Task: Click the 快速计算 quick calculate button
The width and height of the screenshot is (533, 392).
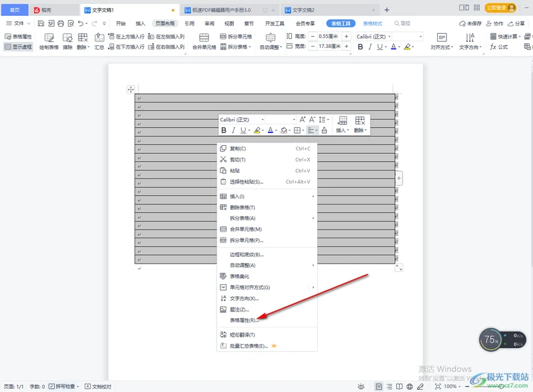Action: coord(505,37)
